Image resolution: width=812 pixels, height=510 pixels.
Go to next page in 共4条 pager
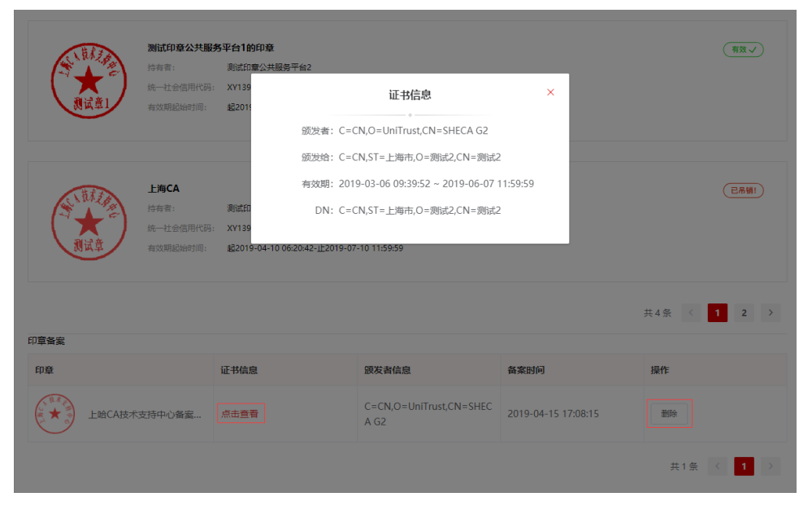(771, 312)
